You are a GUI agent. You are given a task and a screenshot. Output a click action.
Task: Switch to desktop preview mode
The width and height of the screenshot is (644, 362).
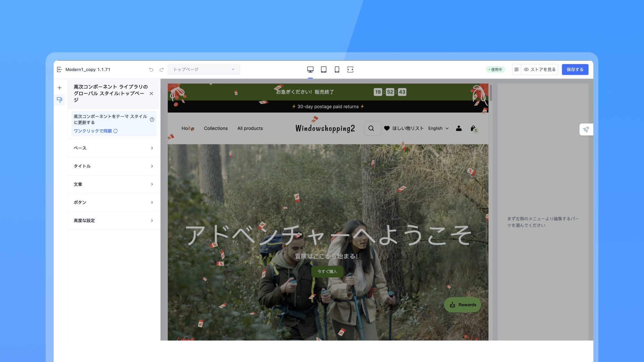click(310, 69)
